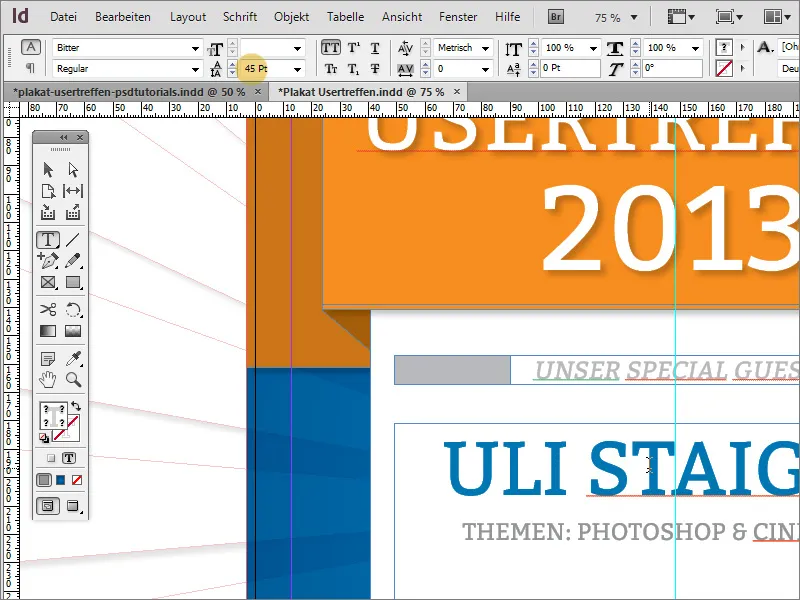Screen dimensions: 800x600
Task: Expand the 45 Pt leading dropdown
Action: point(297,68)
